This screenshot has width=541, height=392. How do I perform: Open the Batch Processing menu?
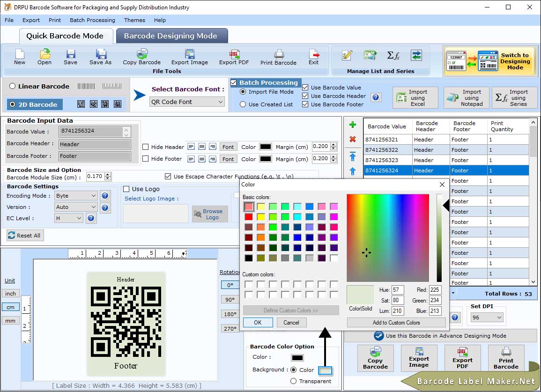pyautogui.click(x=92, y=20)
